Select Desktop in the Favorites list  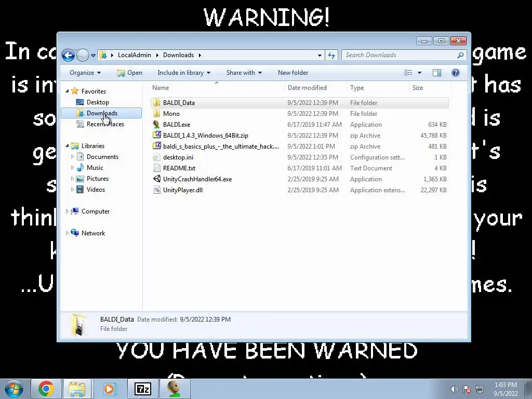98,102
